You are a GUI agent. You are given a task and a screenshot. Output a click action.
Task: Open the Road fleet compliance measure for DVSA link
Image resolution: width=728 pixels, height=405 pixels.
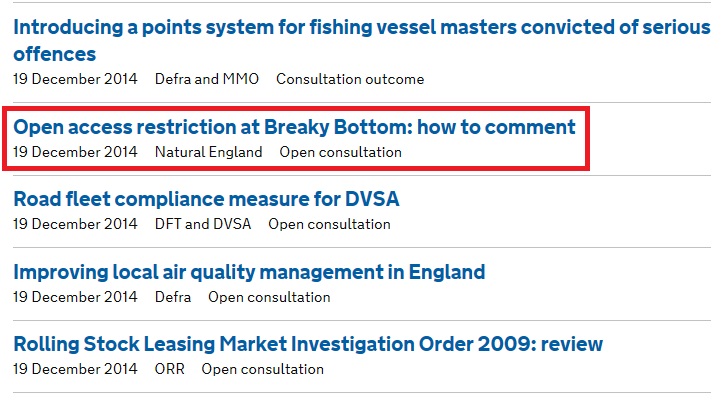pos(206,199)
